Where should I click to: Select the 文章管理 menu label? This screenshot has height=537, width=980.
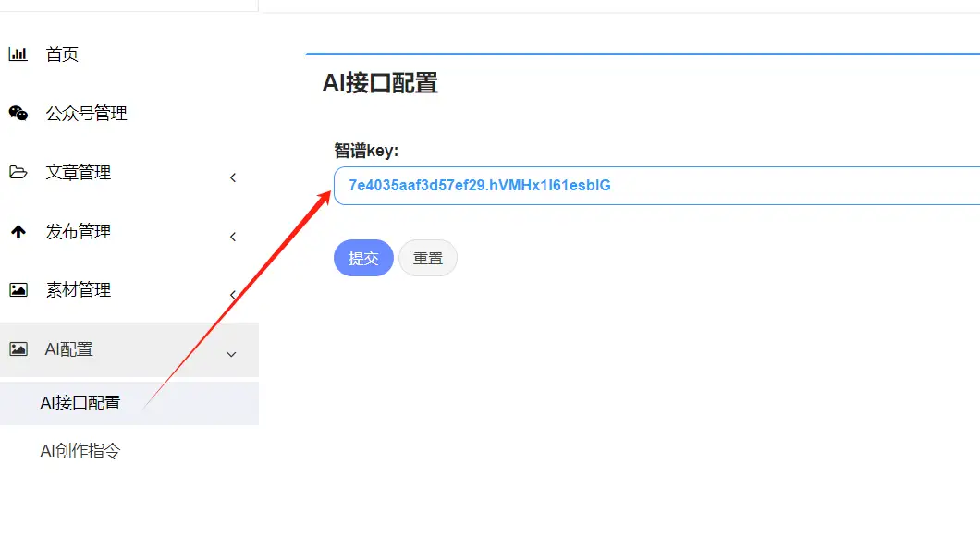pos(78,173)
